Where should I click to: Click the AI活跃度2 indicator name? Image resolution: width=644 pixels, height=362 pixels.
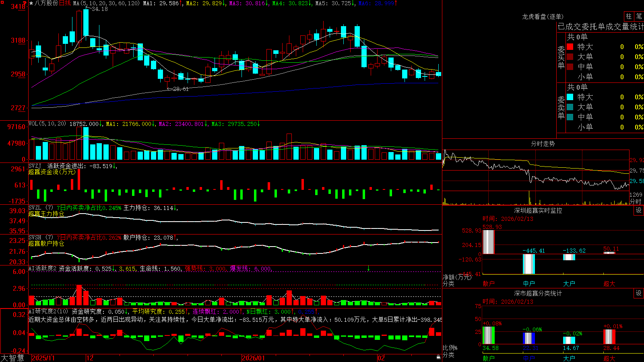pos(43,268)
